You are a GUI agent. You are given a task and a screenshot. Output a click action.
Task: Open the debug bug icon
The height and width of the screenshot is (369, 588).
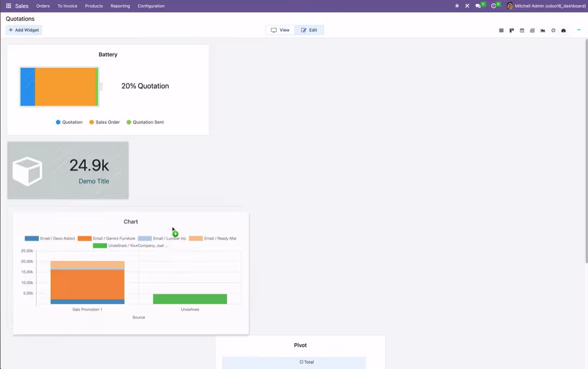coord(457,6)
